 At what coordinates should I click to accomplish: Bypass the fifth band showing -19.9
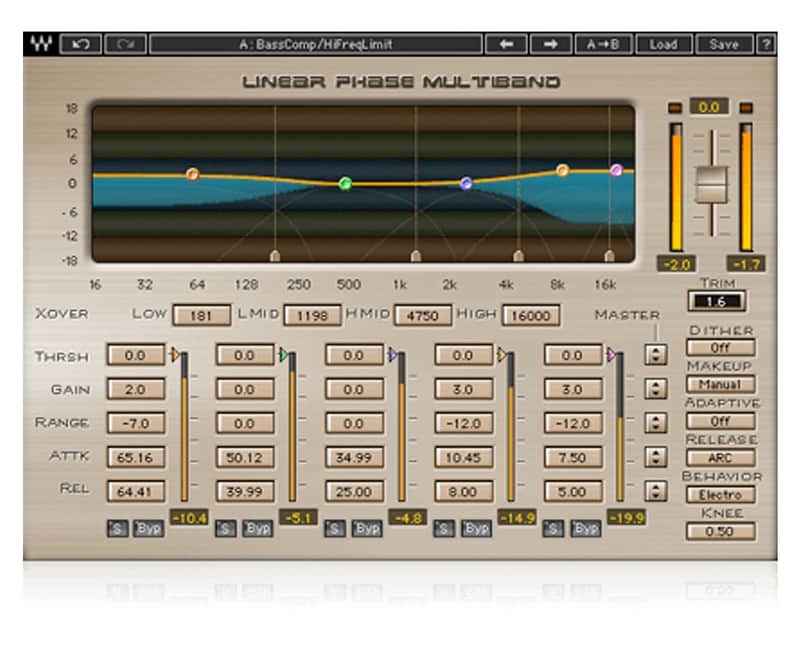tap(585, 529)
